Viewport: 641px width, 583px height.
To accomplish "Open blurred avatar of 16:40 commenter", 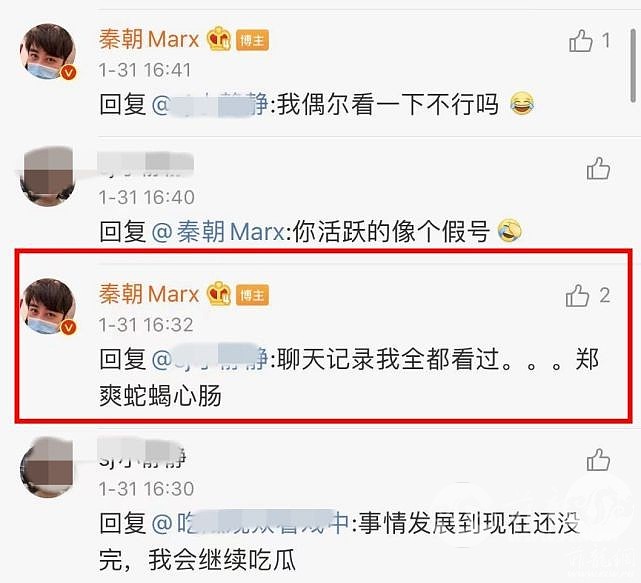I will tap(48, 176).
